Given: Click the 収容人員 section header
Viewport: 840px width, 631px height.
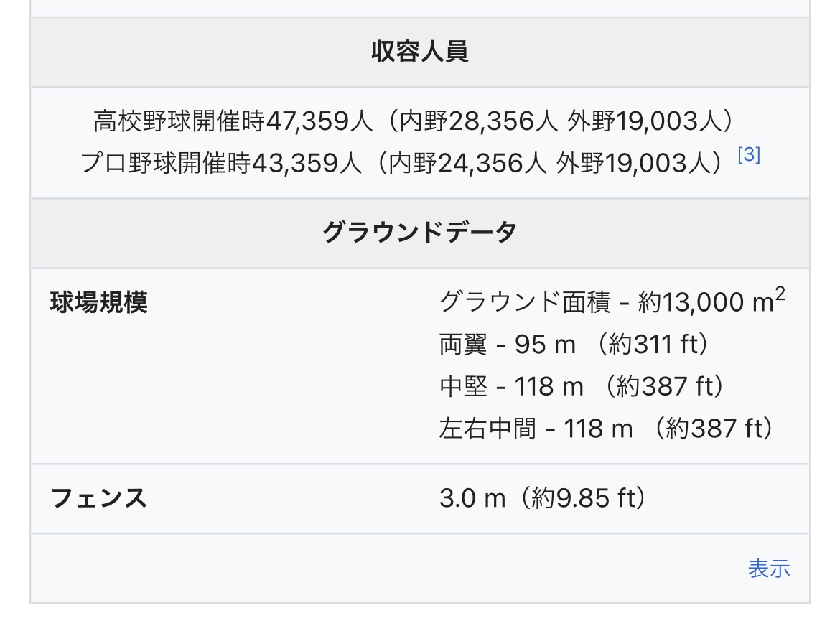Looking at the screenshot, I should click(x=420, y=52).
